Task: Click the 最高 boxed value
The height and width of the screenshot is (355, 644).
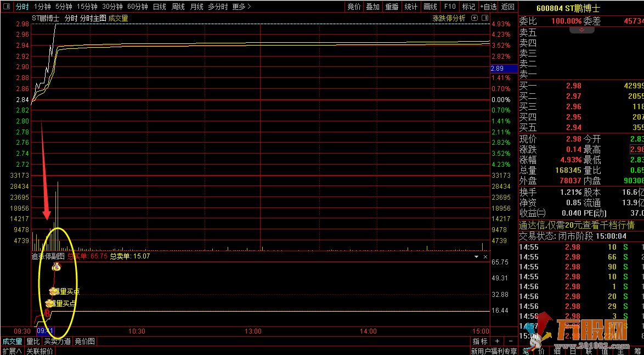Action: click(637, 150)
